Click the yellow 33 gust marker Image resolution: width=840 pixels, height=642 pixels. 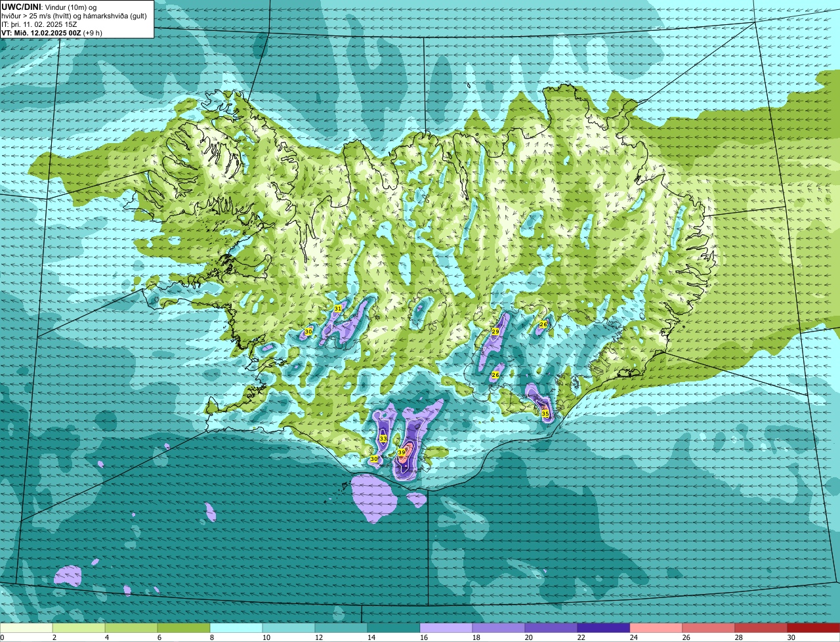(383, 439)
